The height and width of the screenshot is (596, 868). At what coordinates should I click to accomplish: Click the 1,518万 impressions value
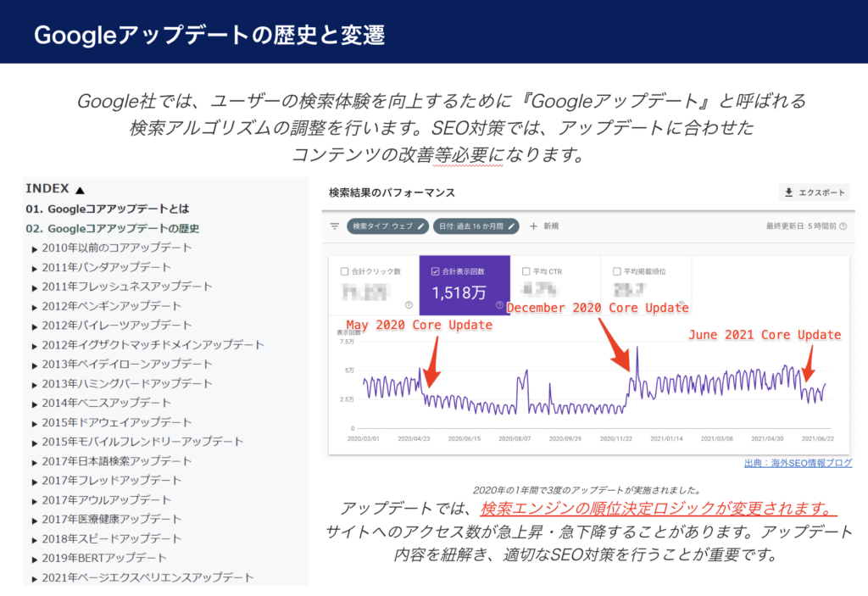tap(459, 292)
